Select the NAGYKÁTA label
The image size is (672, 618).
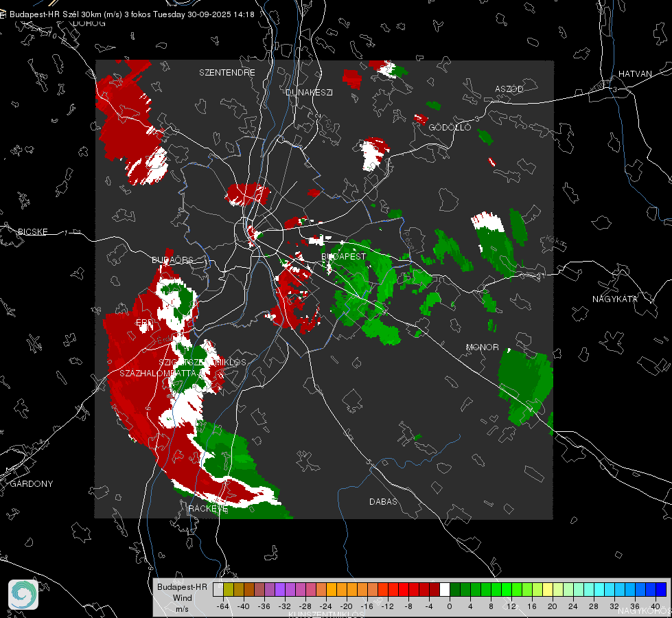(615, 299)
